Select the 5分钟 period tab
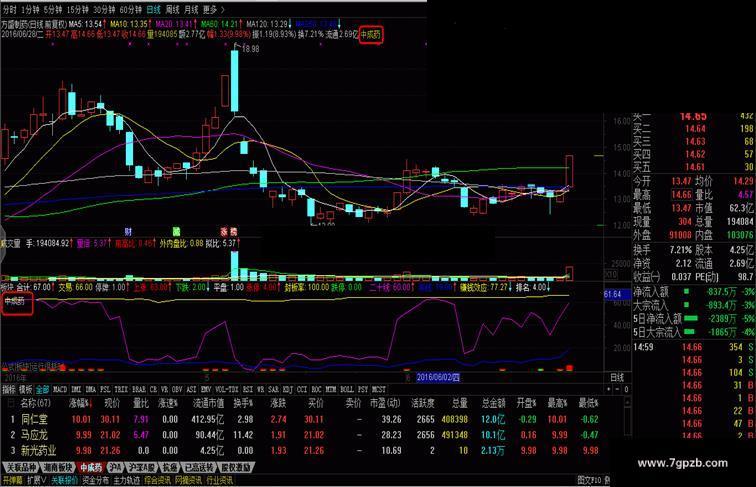 click(53, 10)
